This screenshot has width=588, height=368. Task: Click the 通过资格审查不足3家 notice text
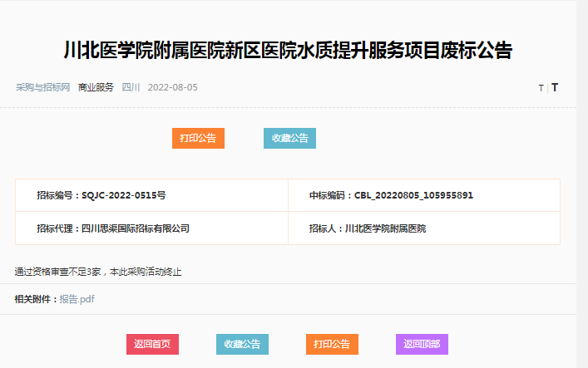coord(98,272)
